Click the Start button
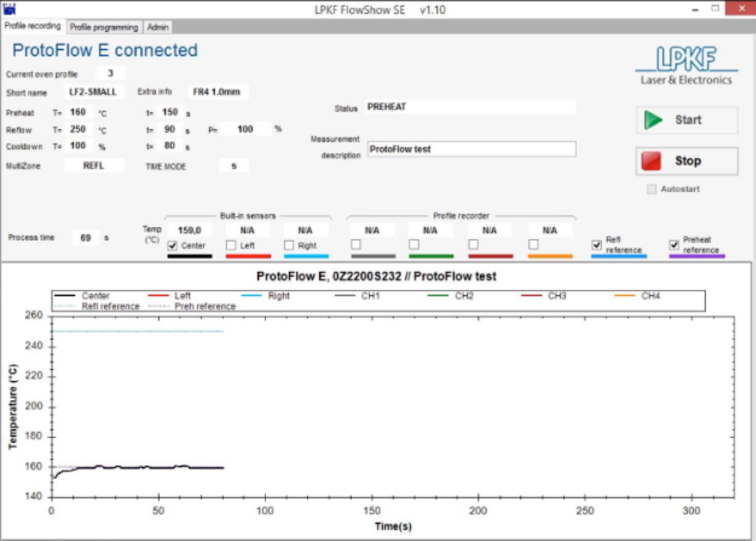The height and width of the screenshot is (541, 756). pyautogui.click(x=687, y=120)
